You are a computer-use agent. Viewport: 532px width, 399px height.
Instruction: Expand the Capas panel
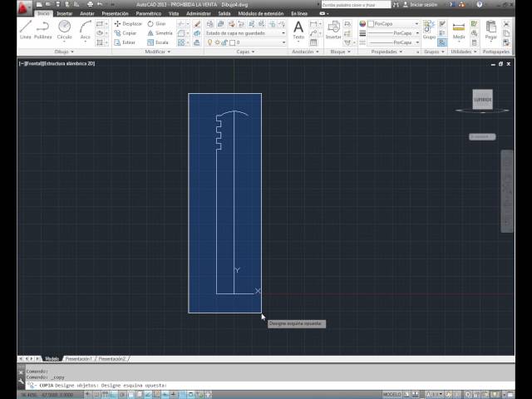pos(245,52)
